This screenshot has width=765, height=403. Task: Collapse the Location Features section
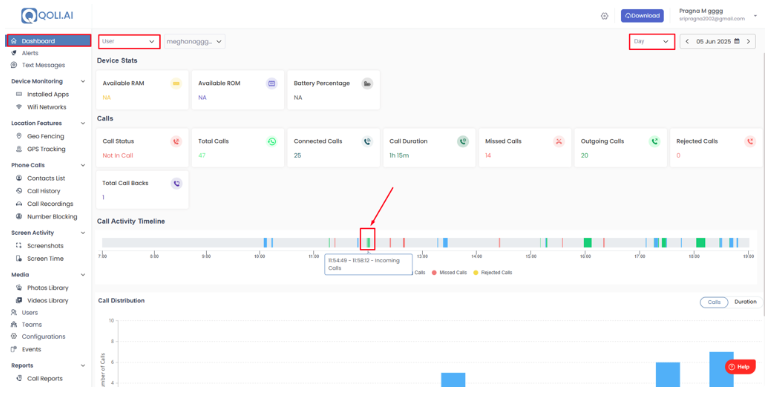click(82, 123)
